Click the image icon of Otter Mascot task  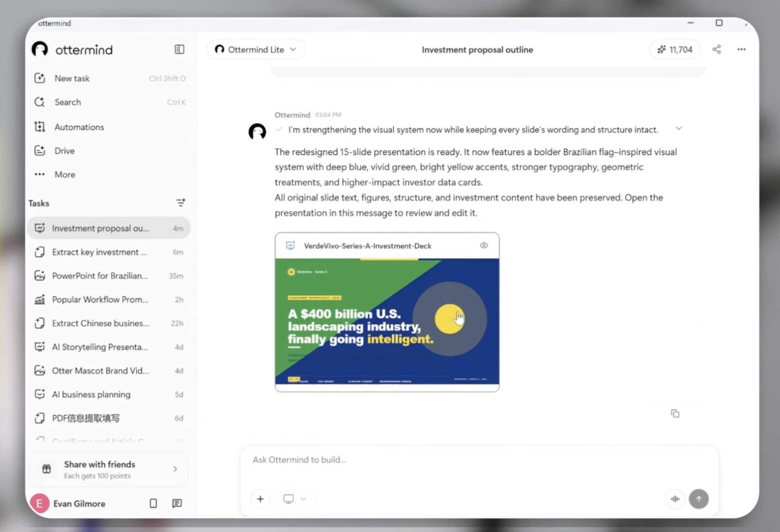pyautogui.click(x=40, y=371)
